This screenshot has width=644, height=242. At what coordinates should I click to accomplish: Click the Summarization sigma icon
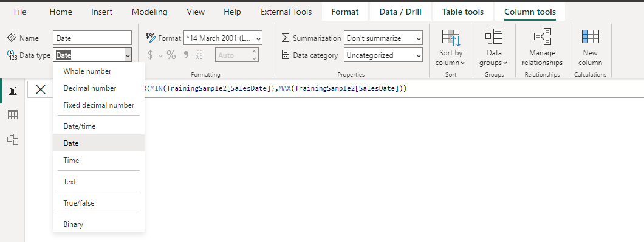click(x=286, y=38)
